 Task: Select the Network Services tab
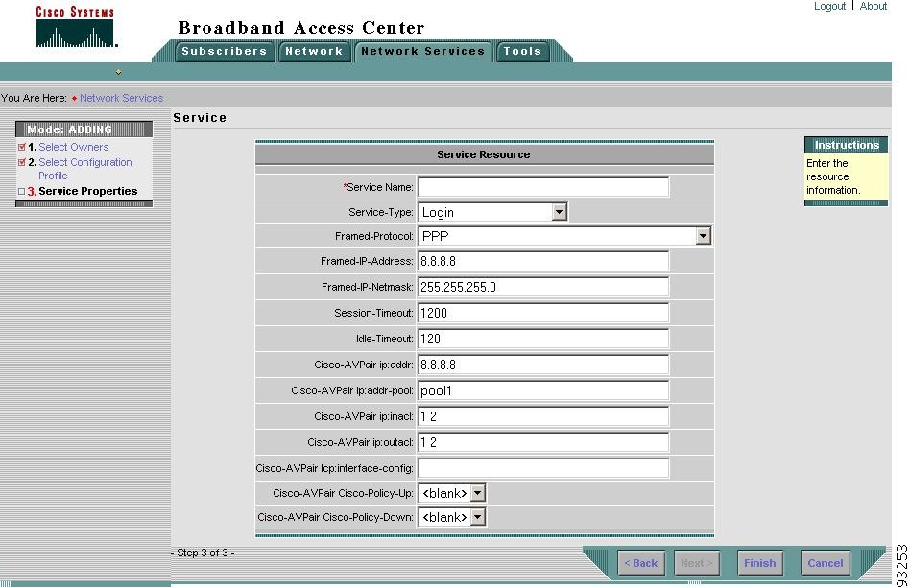point(423,51)
